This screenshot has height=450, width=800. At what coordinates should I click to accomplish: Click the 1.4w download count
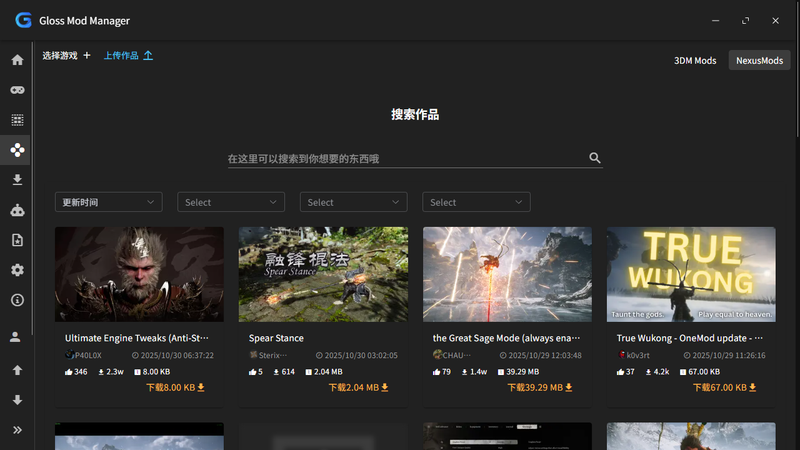(x=474, y=372)
